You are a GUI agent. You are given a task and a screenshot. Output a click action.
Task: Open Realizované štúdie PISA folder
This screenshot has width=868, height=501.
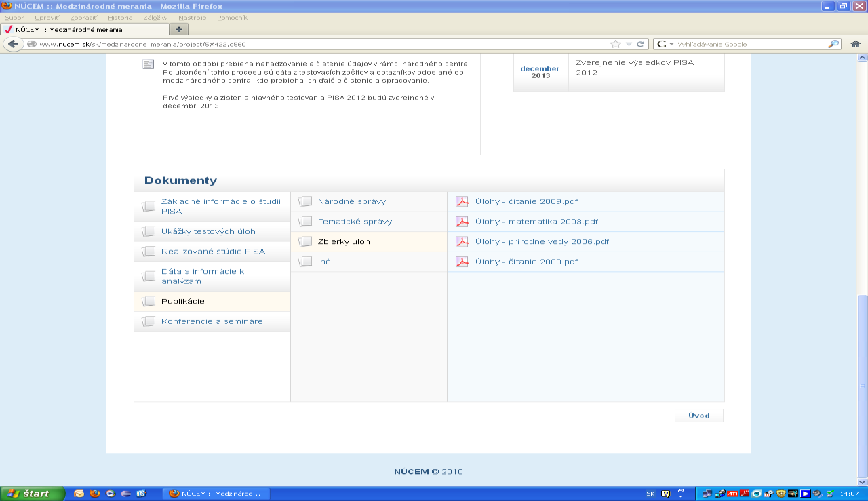click(212, 252)
